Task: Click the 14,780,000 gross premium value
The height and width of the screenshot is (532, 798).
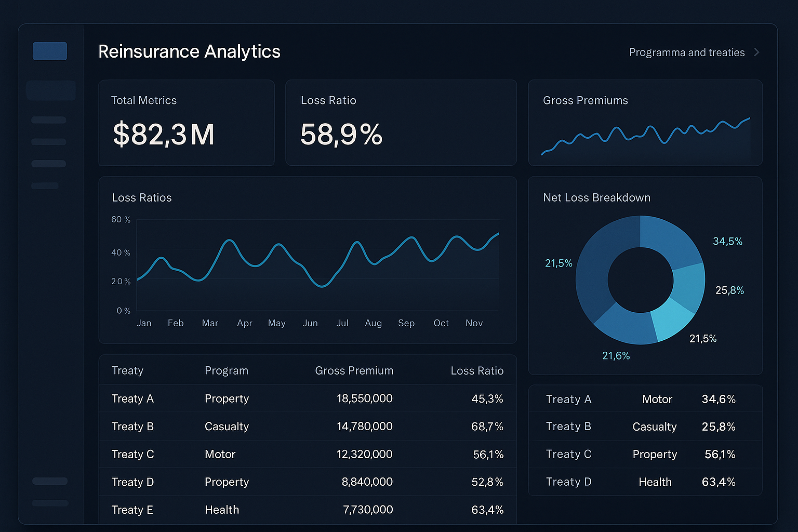Action: (364, 427)
